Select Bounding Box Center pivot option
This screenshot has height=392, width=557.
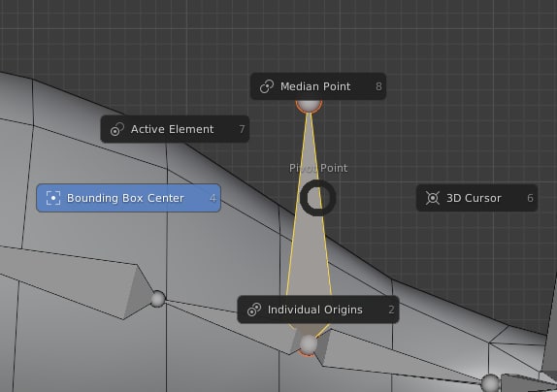129,198
